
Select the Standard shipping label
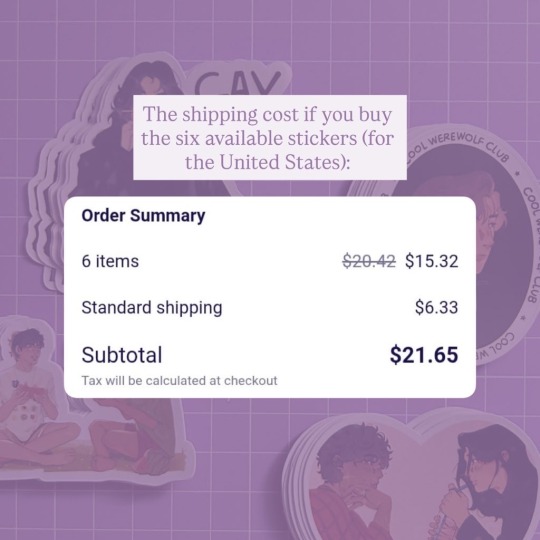[x=152, y=308]
